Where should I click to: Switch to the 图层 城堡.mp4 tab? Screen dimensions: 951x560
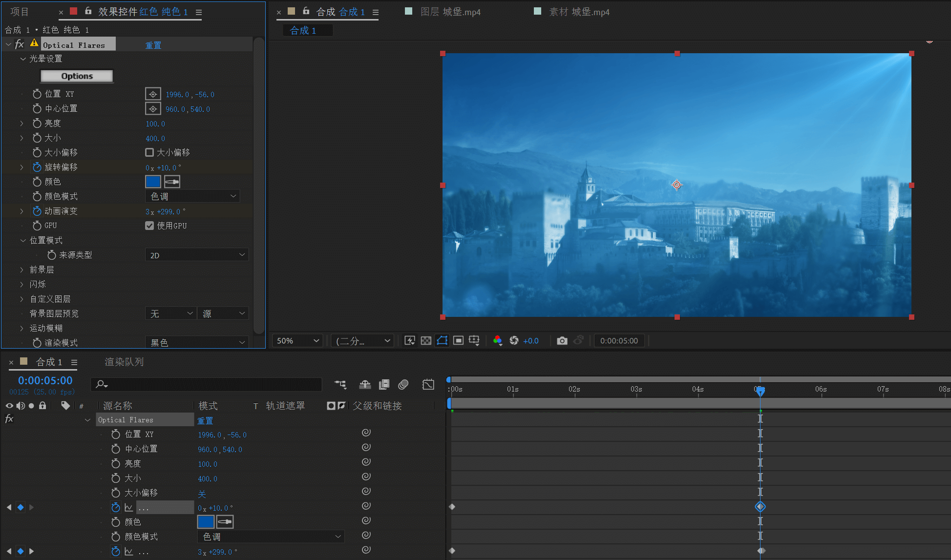click(x=450, y=12)
